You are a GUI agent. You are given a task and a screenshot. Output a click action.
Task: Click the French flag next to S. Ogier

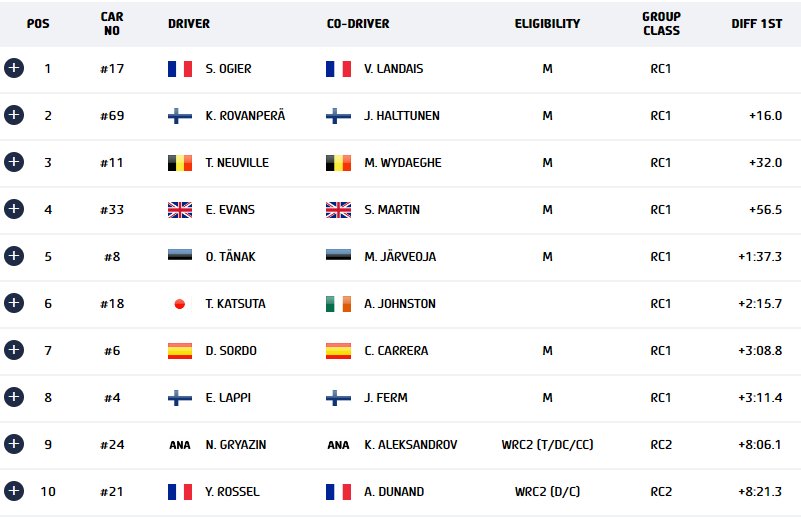[180, 69]
